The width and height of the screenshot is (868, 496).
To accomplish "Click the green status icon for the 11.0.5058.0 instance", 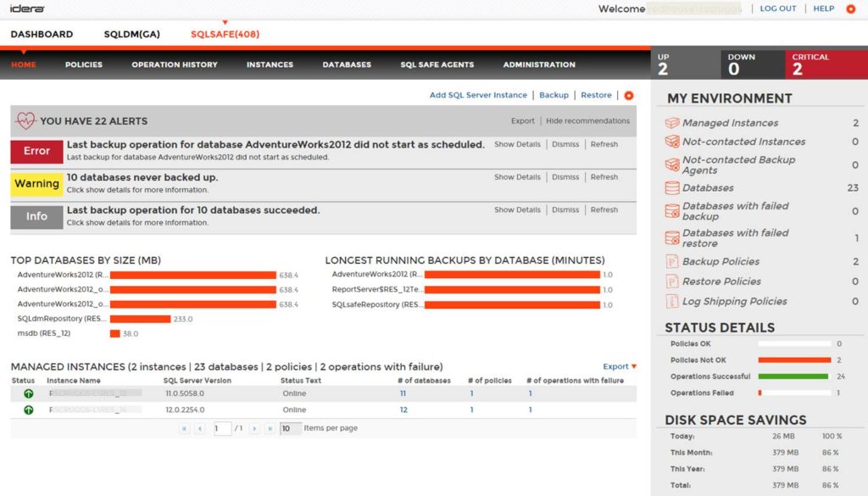I will [x=28, y=393].
